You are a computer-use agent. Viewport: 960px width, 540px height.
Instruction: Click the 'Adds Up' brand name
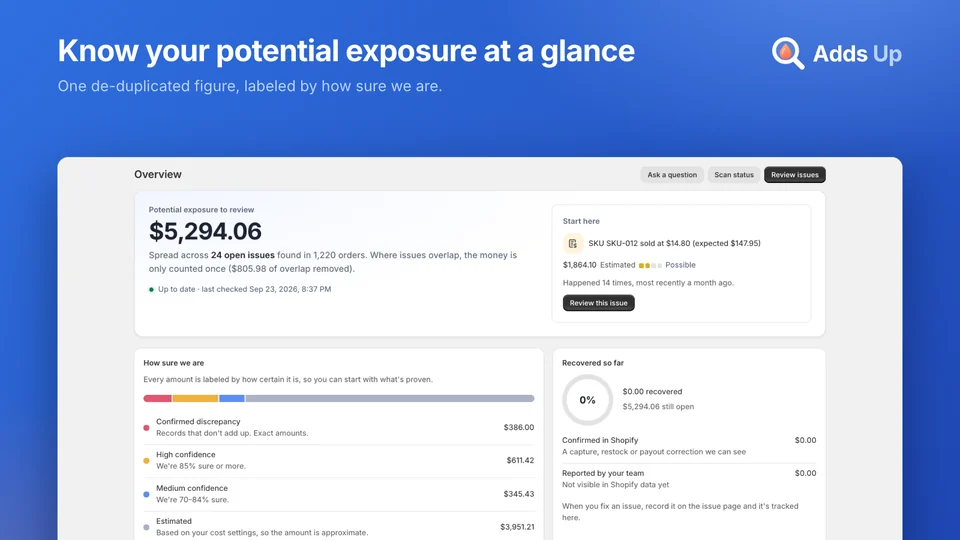coord(857,54)
